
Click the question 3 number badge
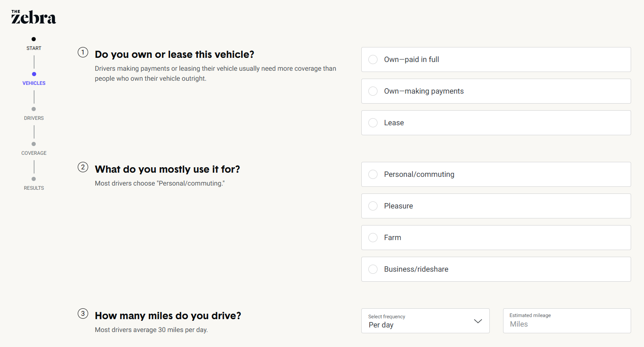83,314
